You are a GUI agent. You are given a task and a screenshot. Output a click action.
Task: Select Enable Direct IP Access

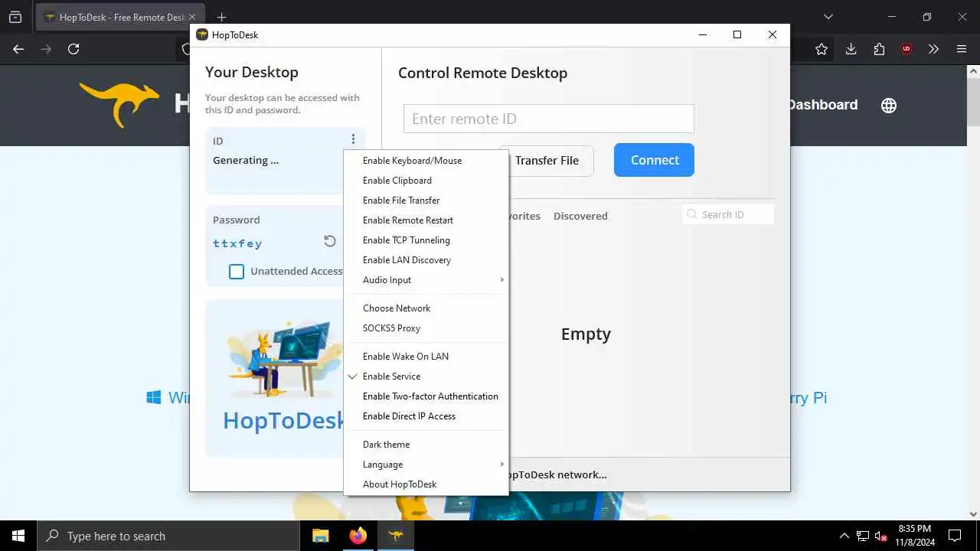point(426,416)
